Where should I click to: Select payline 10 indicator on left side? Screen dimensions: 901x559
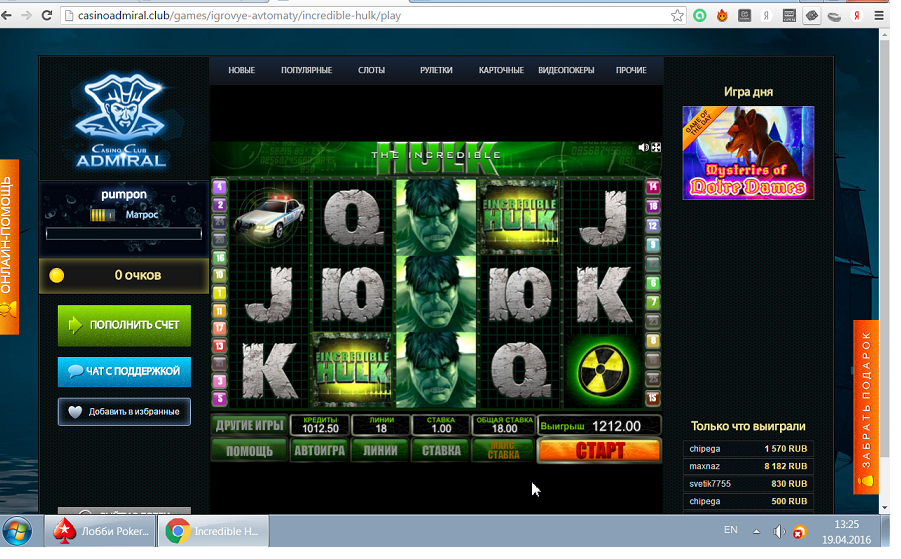pos(220,275)
